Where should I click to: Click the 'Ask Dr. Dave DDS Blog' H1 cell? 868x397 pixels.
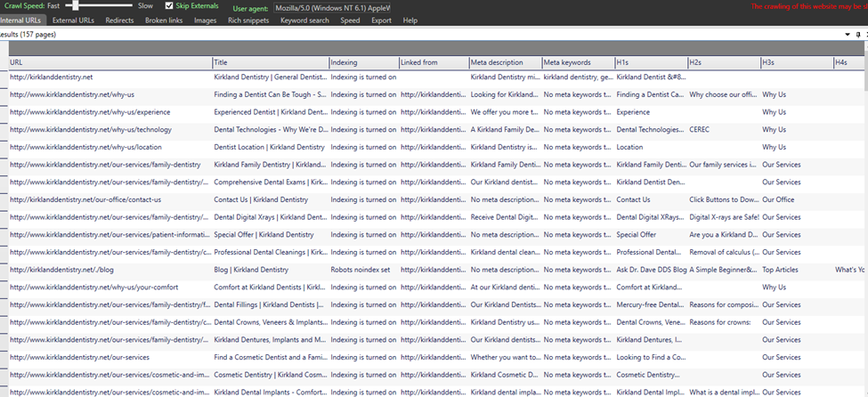[652, 270]
